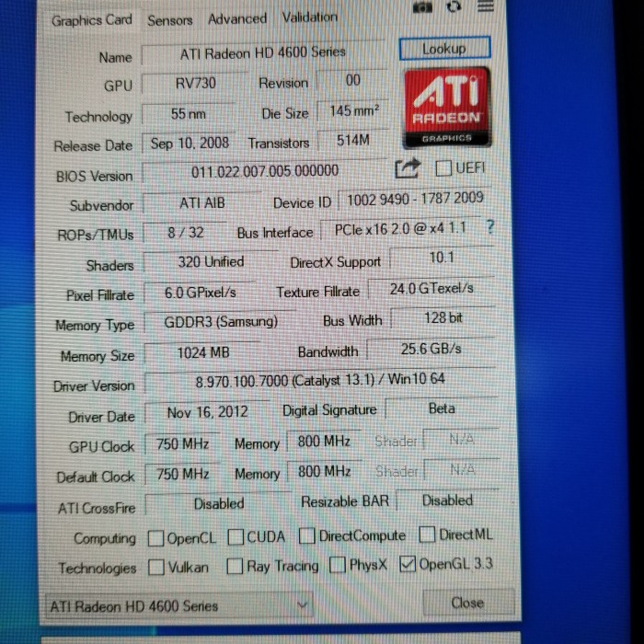
Task: Click the Texture Fillrate value 24.0 GTexel/s
Action: click(431, 289)
